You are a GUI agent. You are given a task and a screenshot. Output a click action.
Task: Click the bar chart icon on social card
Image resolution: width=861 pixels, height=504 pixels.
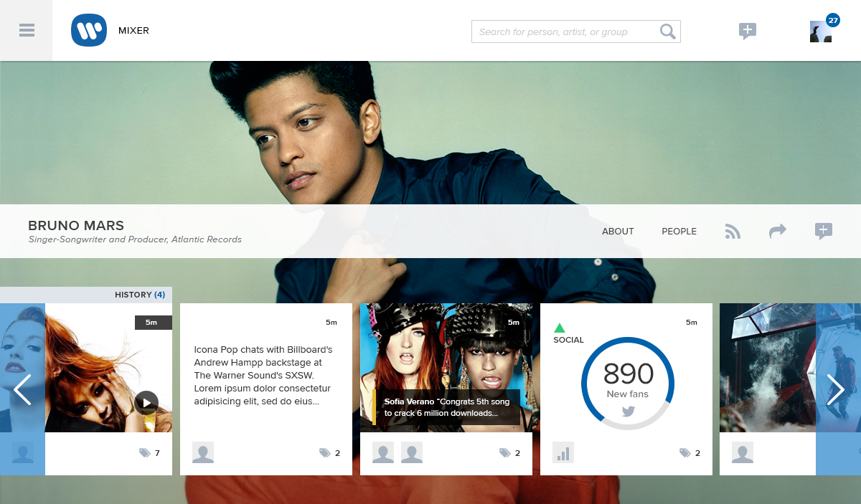[x=563, y=452]
